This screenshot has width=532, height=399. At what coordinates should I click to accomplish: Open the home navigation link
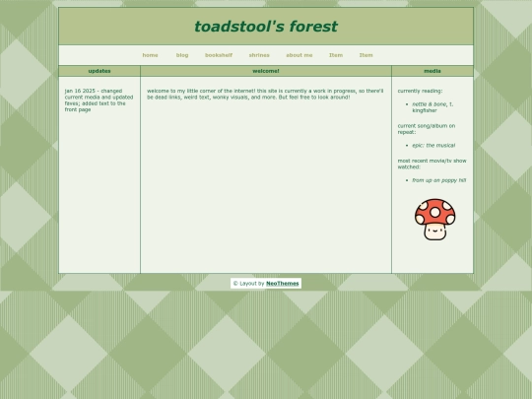(x=150, y=55)
